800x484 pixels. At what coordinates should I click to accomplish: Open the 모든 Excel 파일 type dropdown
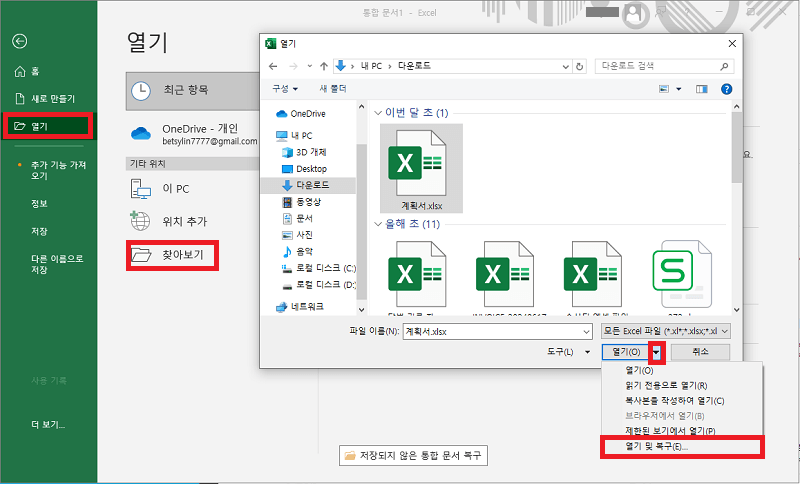click(666, 331)
